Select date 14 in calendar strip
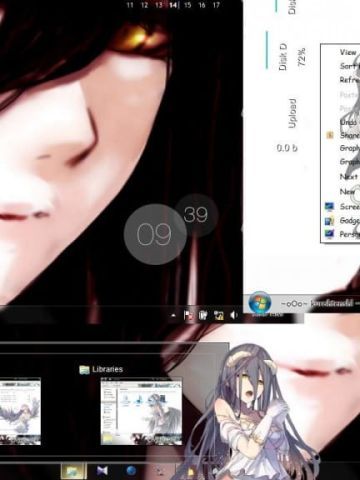Viewport: 360px width, 480px height. pyautogui.click(x=173, y=5)
